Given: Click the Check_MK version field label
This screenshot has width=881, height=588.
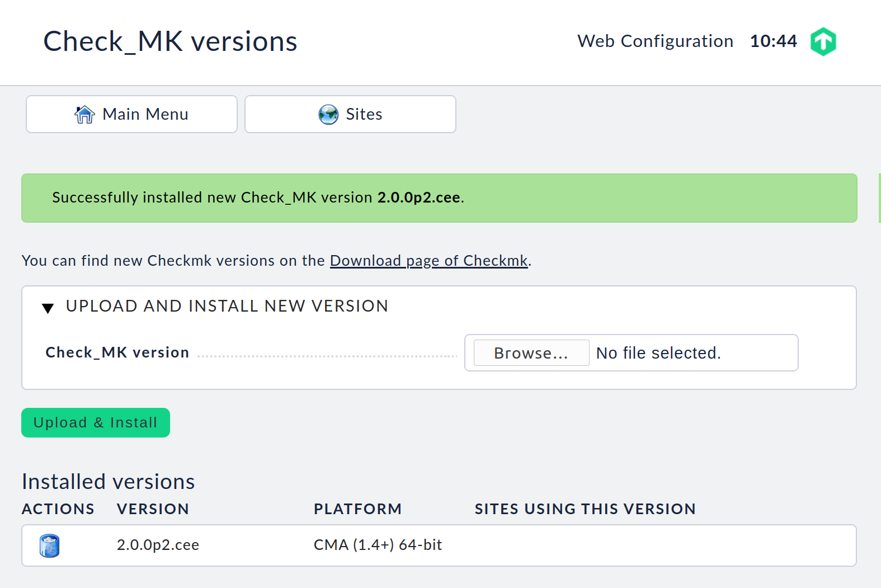Looking at the screenshot, I should point(117,352).
